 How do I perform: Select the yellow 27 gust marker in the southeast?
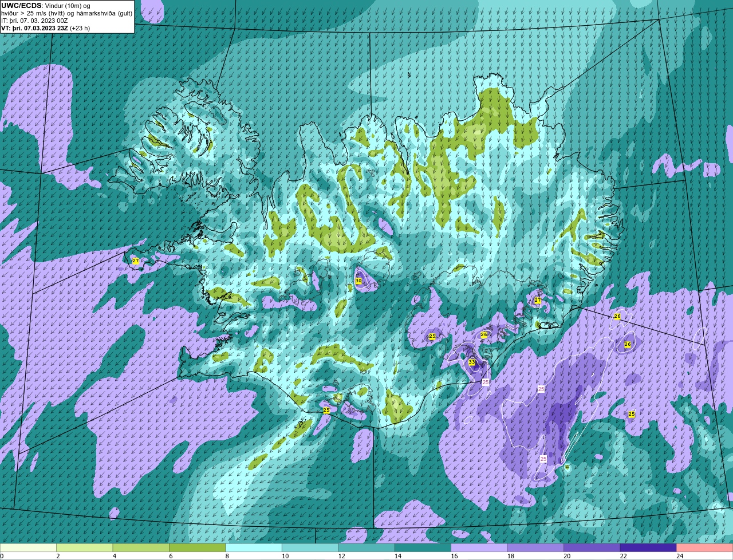point(537,300)
